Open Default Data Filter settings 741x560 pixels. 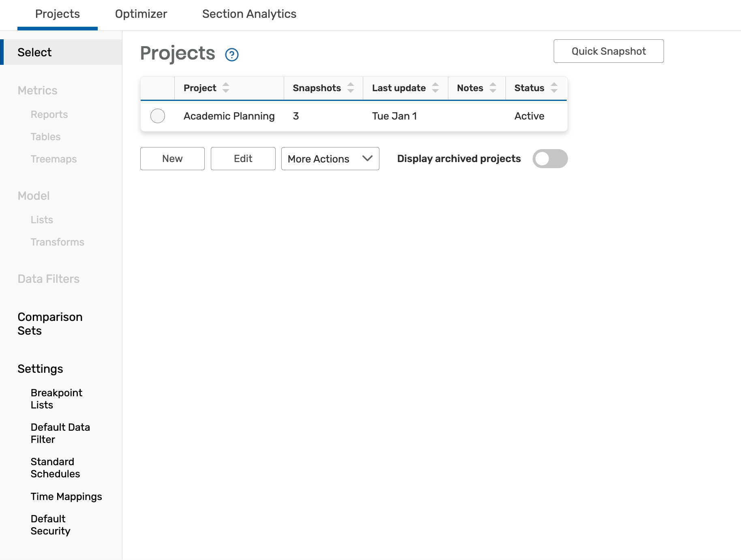[x=60, y=433]
